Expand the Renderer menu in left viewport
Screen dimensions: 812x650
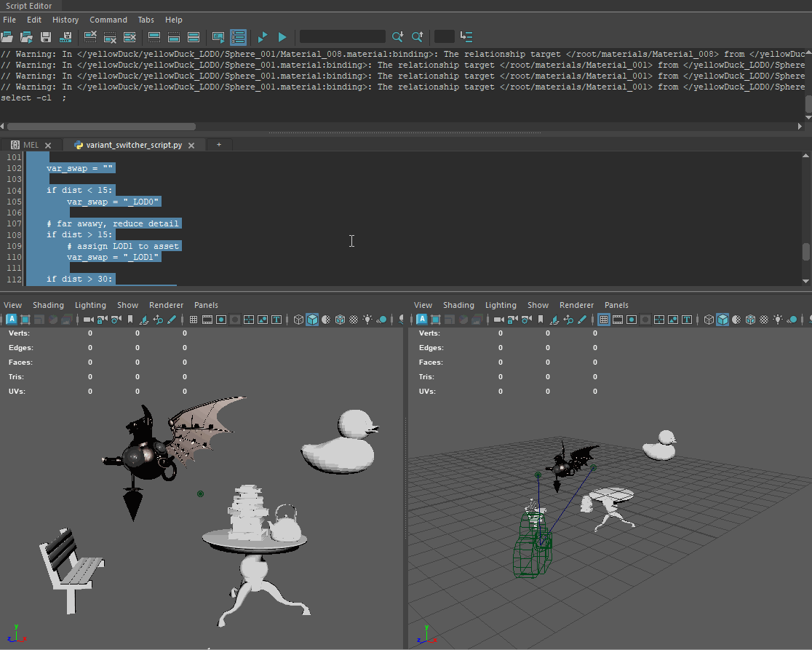166,305
